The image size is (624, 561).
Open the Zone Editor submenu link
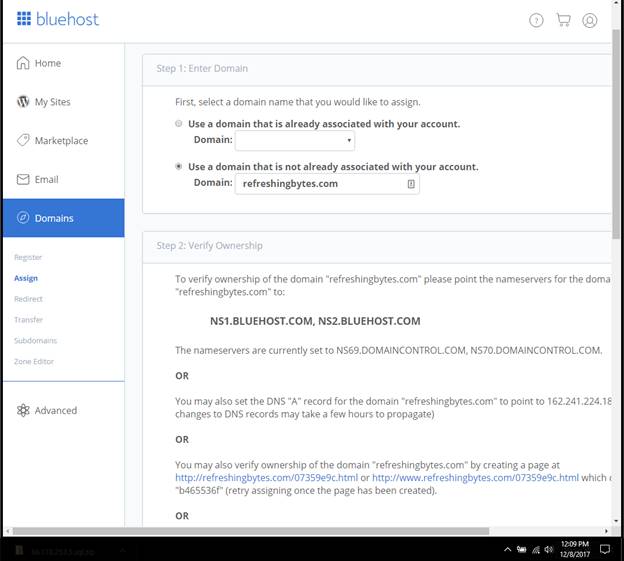point(34,361)
